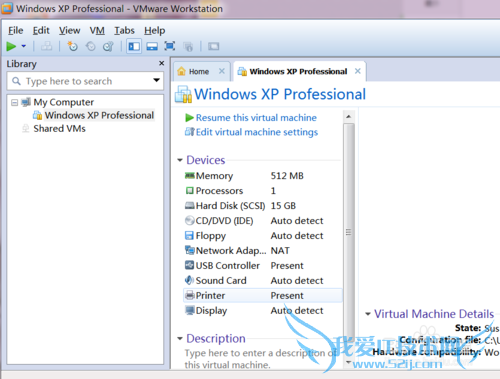Screen dimensions: 500x379
Task: Open the File menu
Action: [15, 30]
